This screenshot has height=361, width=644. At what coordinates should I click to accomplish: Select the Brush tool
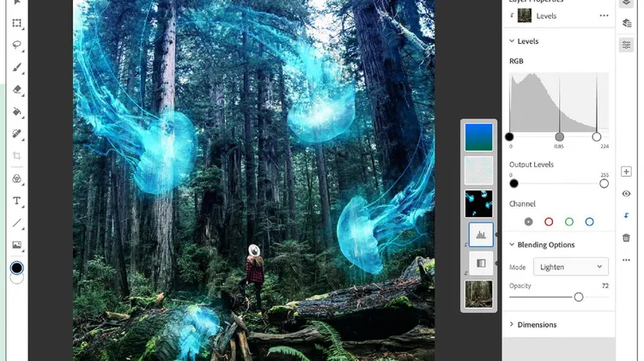coord(17,67)
